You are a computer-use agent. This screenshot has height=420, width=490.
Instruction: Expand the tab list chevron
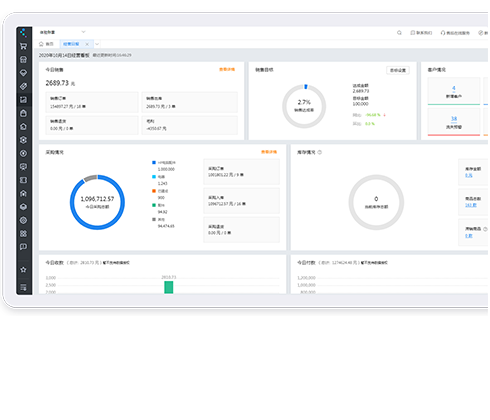click(97, 44)
